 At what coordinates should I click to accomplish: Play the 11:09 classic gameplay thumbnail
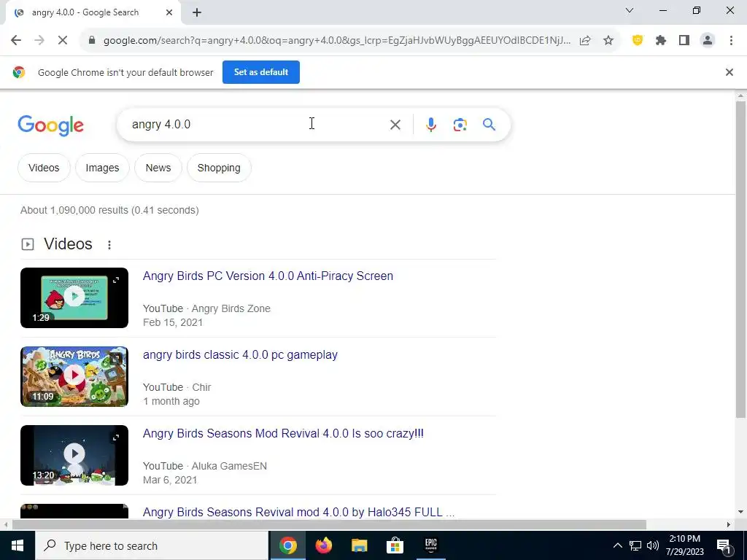pos(74,376)
